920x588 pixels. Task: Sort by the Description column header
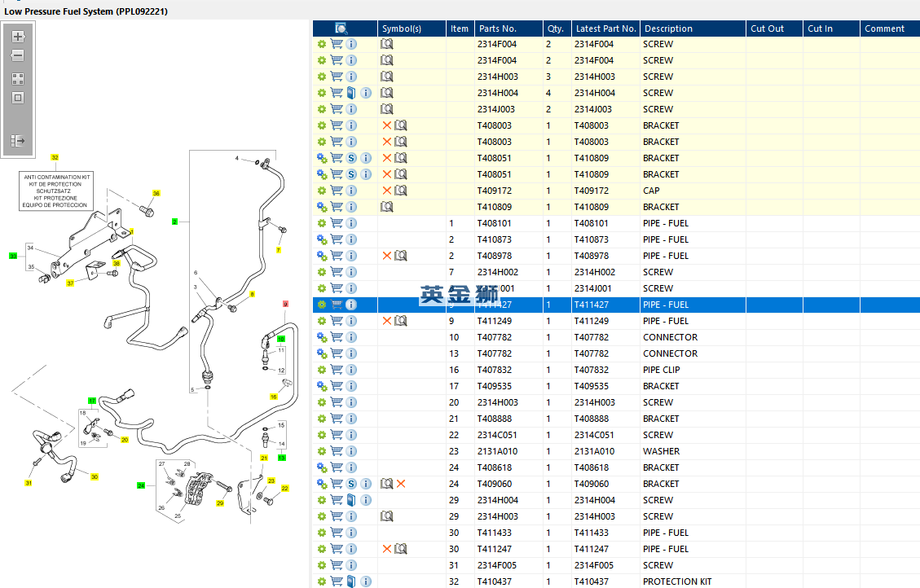[693, 29]
